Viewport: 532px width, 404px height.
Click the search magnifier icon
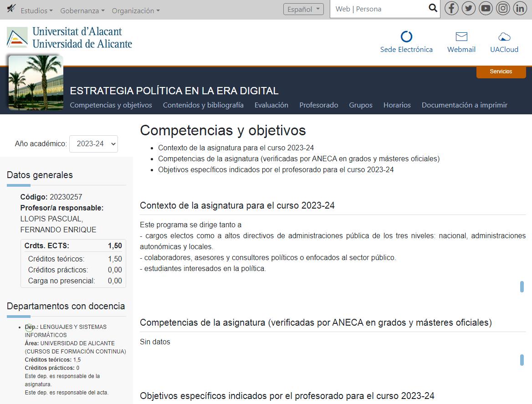[432, 8]
